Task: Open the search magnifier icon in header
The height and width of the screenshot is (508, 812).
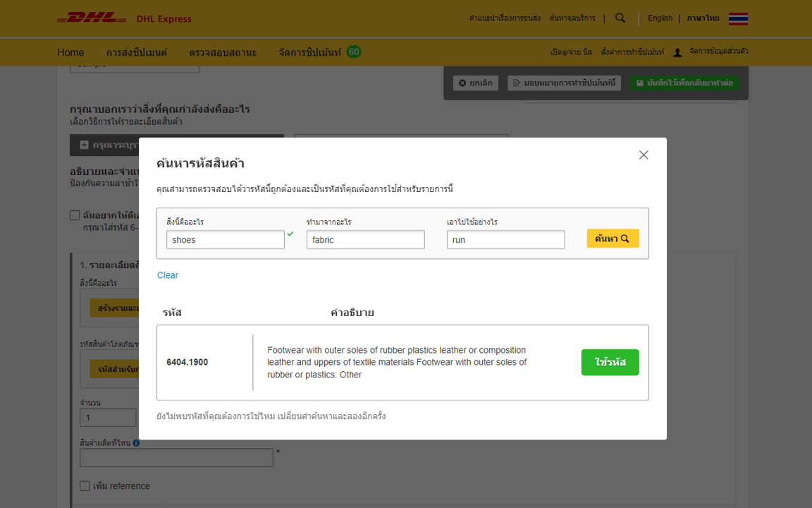Action: click(x=620, y=18)
